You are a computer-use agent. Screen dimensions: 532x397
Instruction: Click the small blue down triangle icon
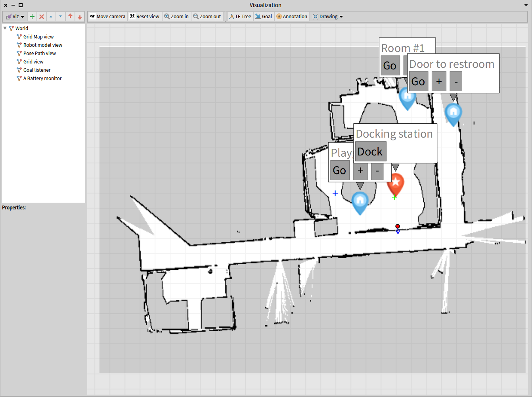(60, 17)
